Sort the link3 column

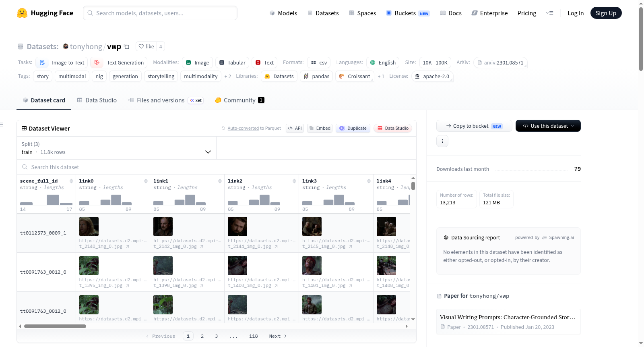point(369,181)
